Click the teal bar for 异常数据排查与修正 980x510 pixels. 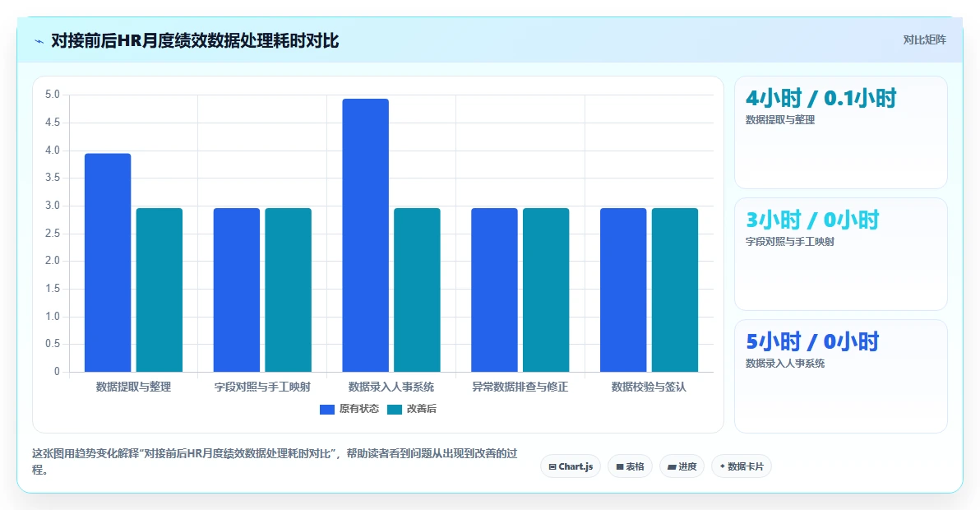[546, 290]
